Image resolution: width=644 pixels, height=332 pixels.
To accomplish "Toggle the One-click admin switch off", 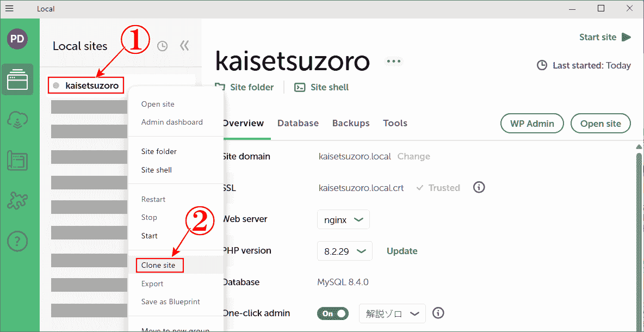I will click(333, 313).
